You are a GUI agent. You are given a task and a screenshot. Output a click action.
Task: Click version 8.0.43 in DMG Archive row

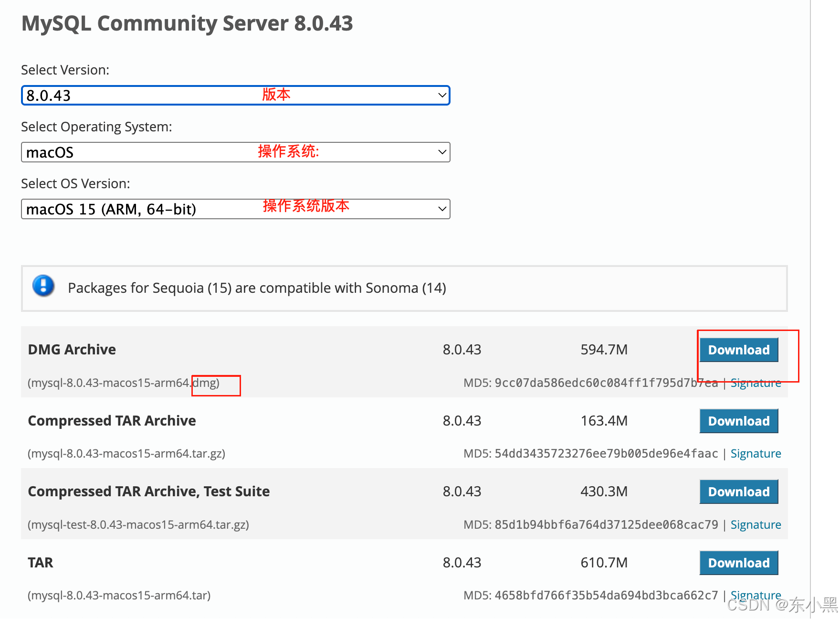click(462, 350)
